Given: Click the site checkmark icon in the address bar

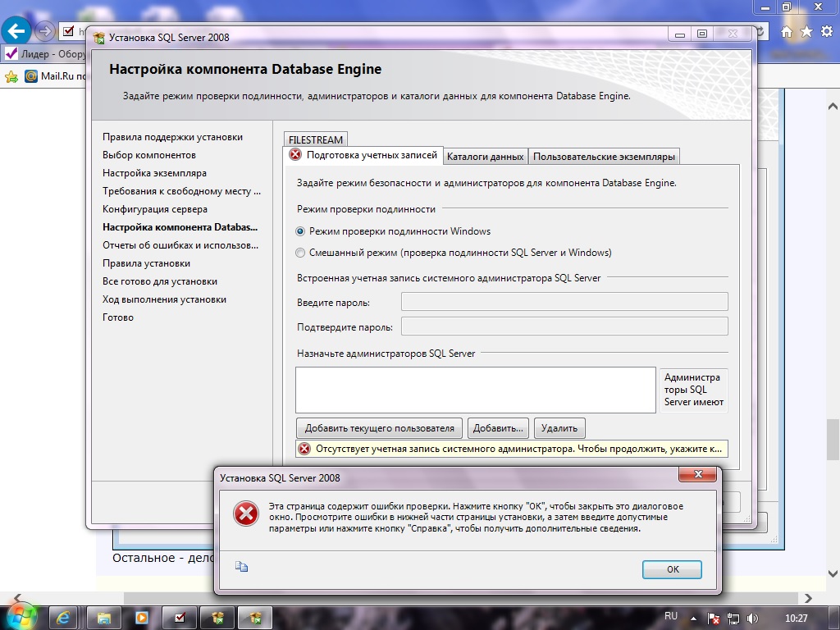Looking at the screenshot, I should click(69, 31).
